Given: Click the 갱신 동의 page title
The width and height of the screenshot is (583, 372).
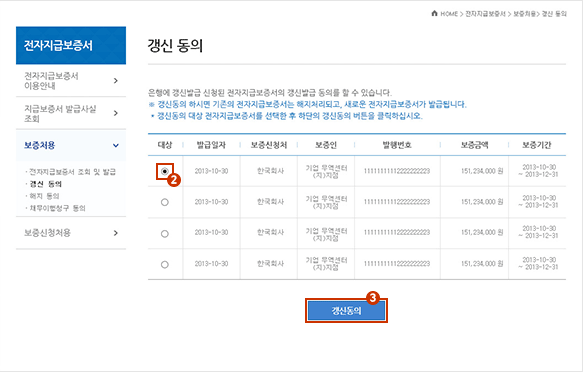Looking at the screenshot, I should [x=175, y=46].
